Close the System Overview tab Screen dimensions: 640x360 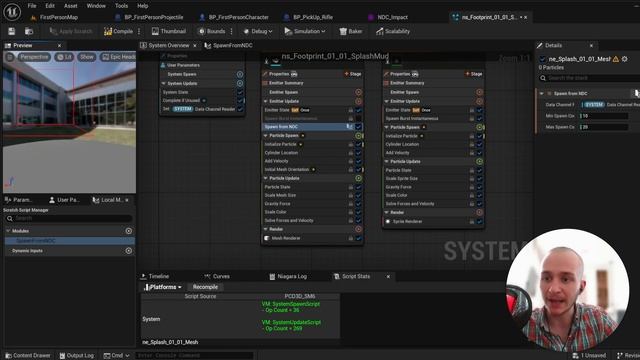[x=195, y=45]
